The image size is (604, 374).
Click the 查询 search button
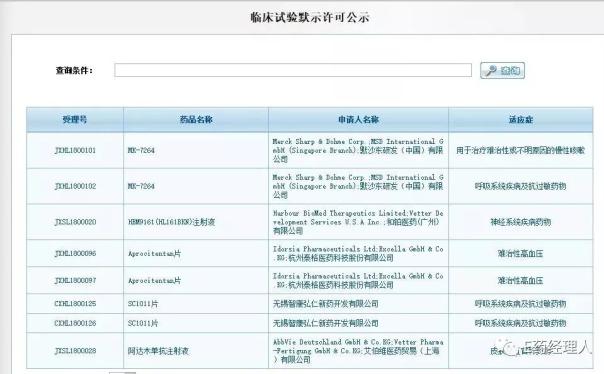click(x=502, y=70)
